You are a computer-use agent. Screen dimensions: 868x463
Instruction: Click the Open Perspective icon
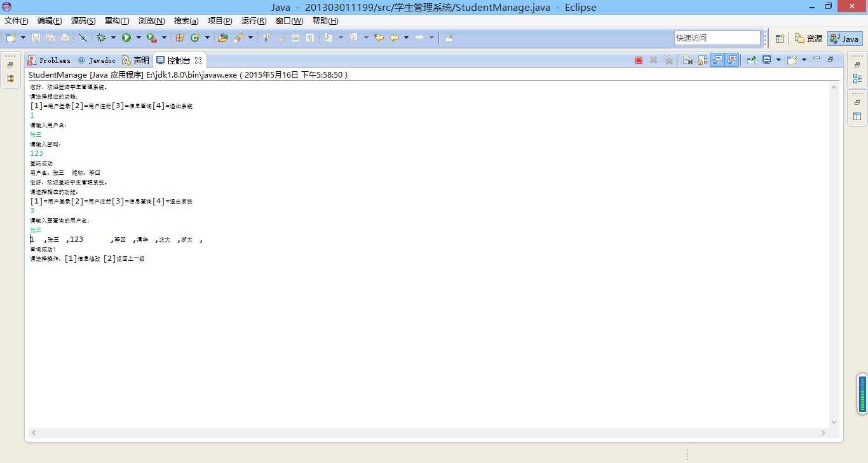pos(780,38)
